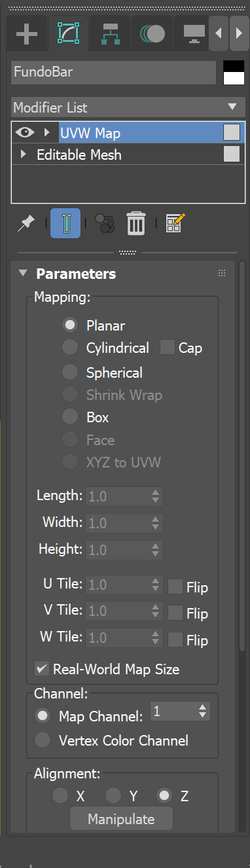This screenshot has height=868, width=250.
Task: Click the FundoBar object name field
Action: (114, 72)
